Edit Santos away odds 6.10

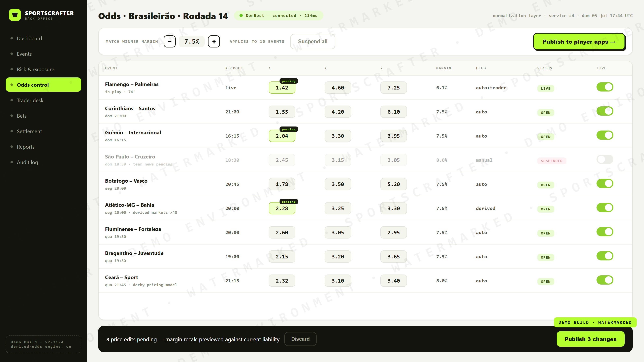tap(393, 112)
